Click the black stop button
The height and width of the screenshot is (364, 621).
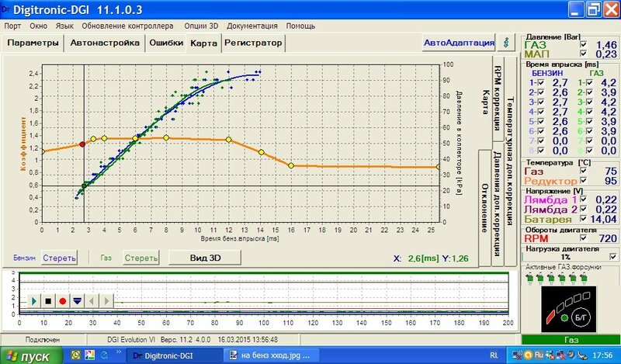point(48,300)
